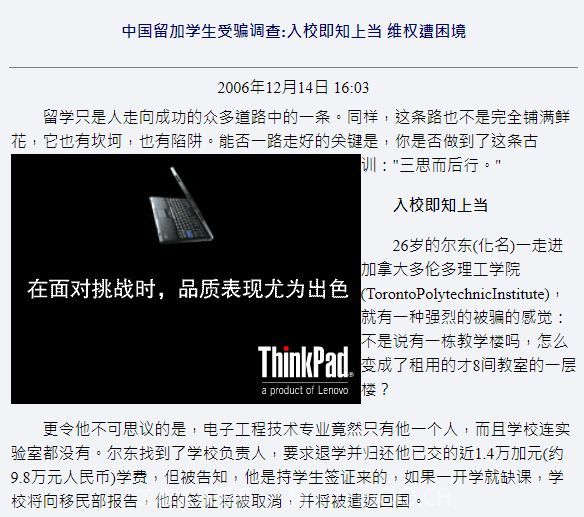The width and height of the screenshot is (584, 517).
Task: Click the laptop image in the ad
Action: coord(182,205)
